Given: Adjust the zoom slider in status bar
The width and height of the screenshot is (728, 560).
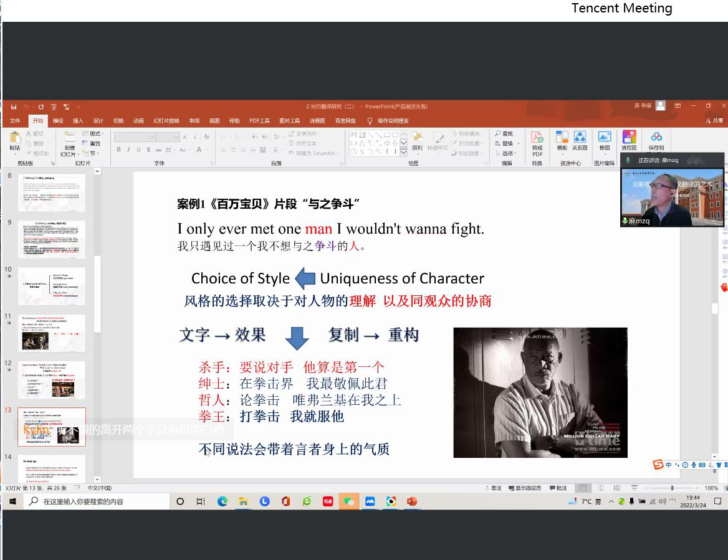Looking at the screenshot, I should [x=672, y=488].
